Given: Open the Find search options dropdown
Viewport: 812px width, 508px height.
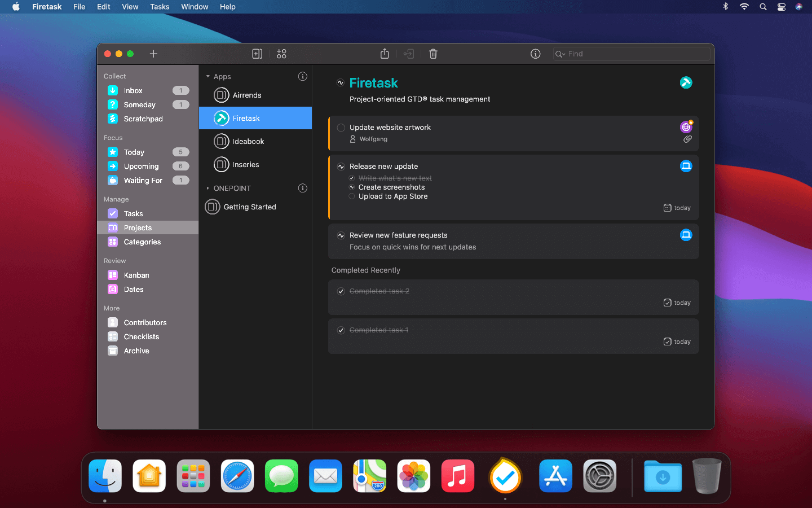Looking at the screenshot, I should (561, 54).
